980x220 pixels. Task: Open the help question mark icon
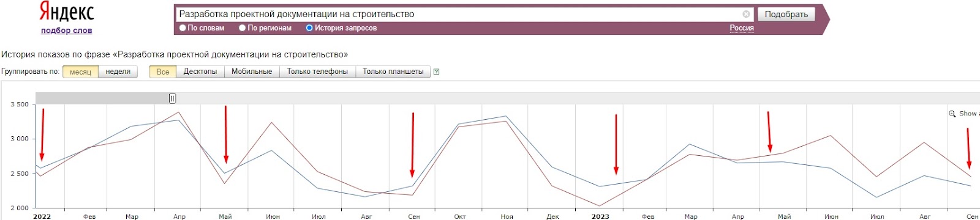[x=436, y=71]
